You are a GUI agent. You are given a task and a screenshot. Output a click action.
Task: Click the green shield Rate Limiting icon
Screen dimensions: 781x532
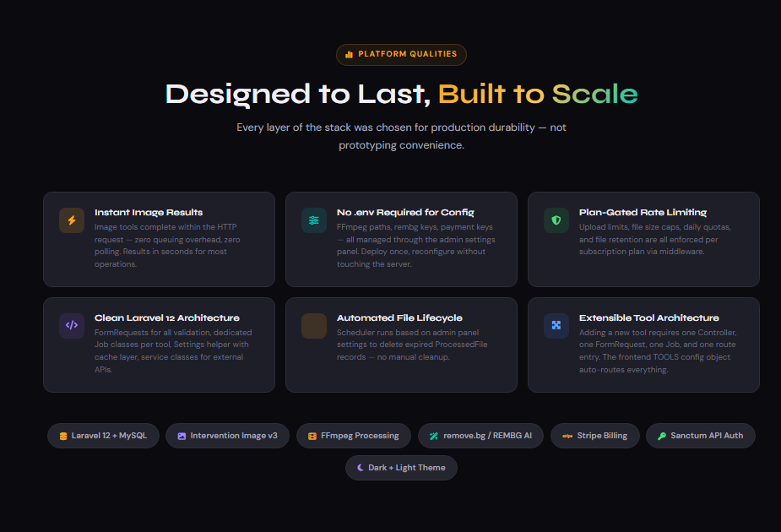[556, 220]
